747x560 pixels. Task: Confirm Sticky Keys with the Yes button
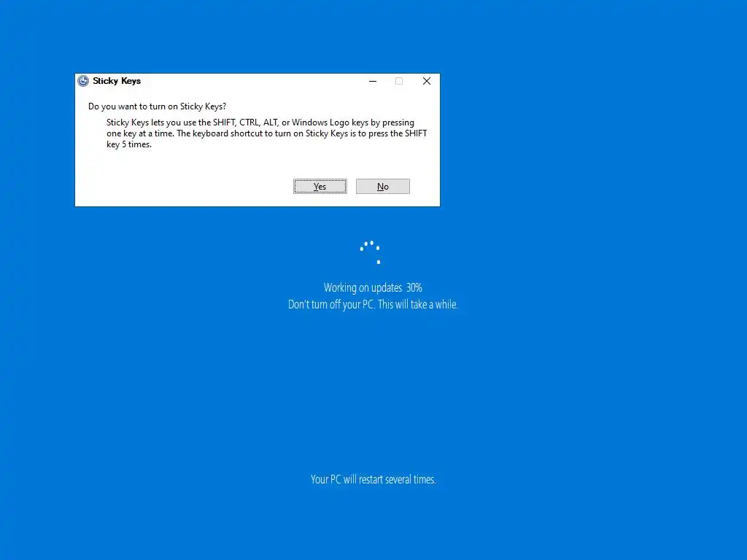[320, 186]
